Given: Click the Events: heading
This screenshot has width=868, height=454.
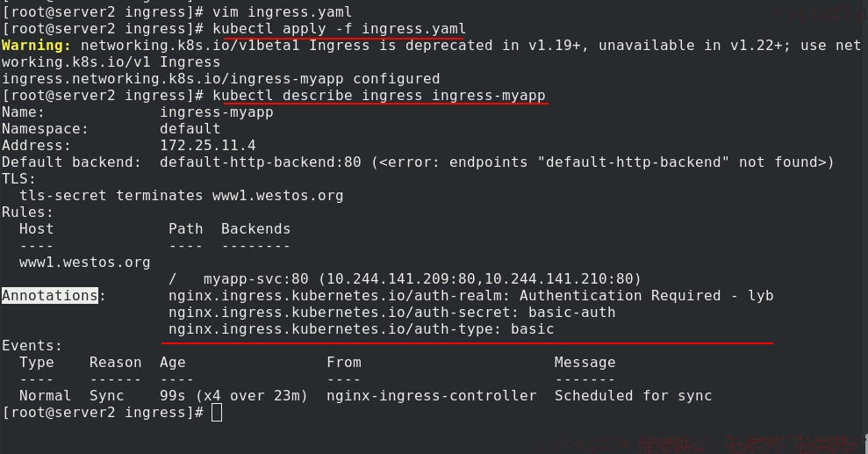Looking at the screenshot, I should tap(32, 345).
